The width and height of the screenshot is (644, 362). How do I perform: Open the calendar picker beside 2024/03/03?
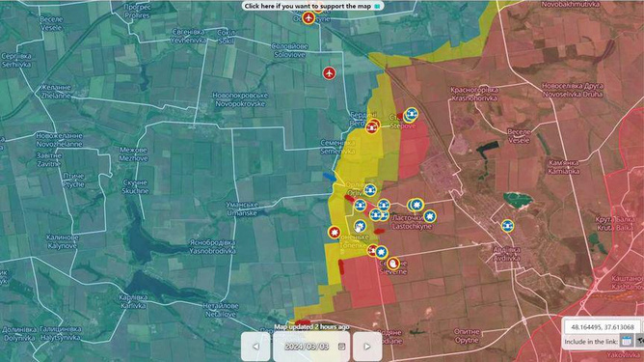tap(341, 347)
